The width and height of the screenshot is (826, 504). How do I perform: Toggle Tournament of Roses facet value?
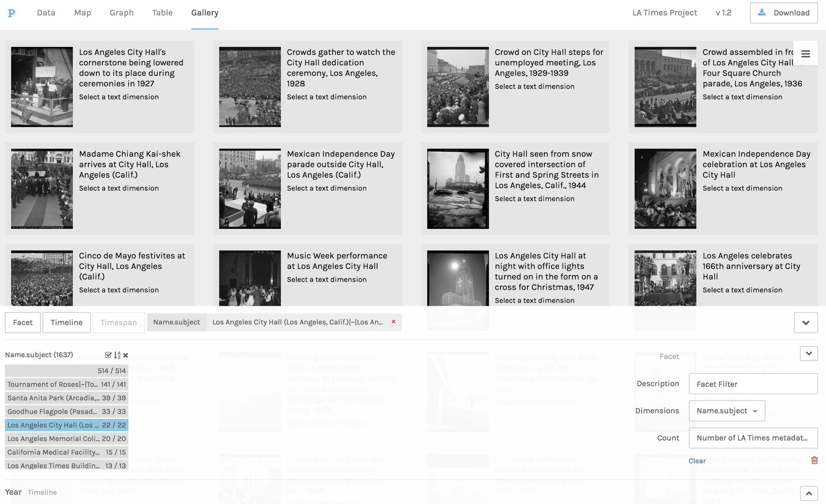point(66,384)
